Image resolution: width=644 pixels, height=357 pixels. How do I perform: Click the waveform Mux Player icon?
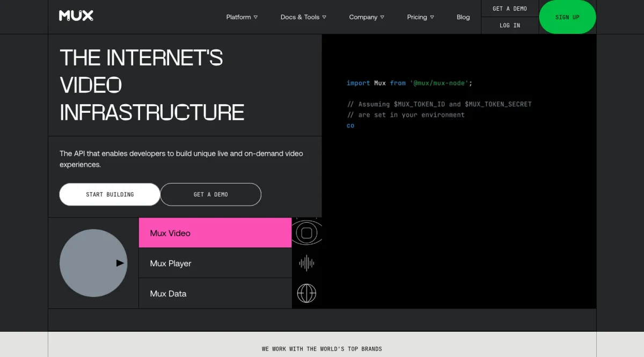pos(306,263)
